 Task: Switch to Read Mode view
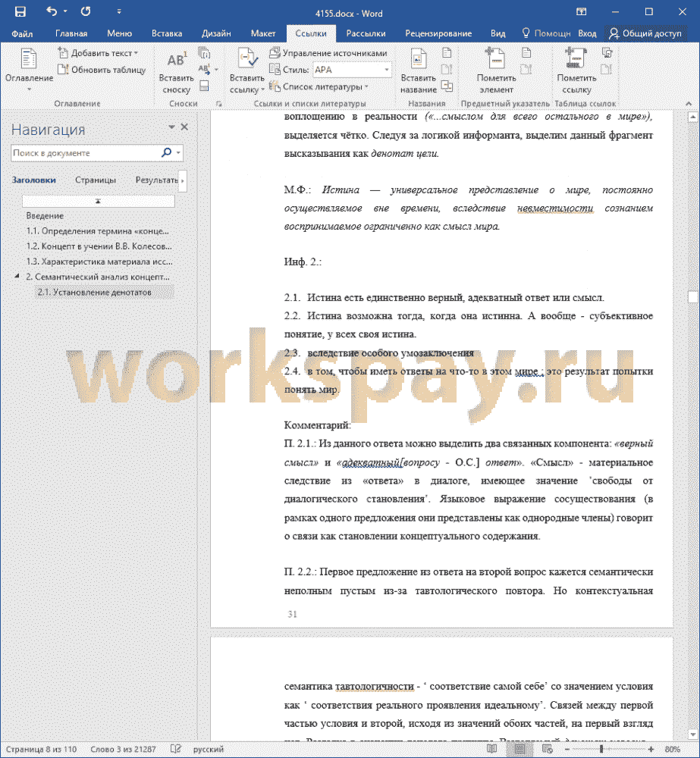492,749
